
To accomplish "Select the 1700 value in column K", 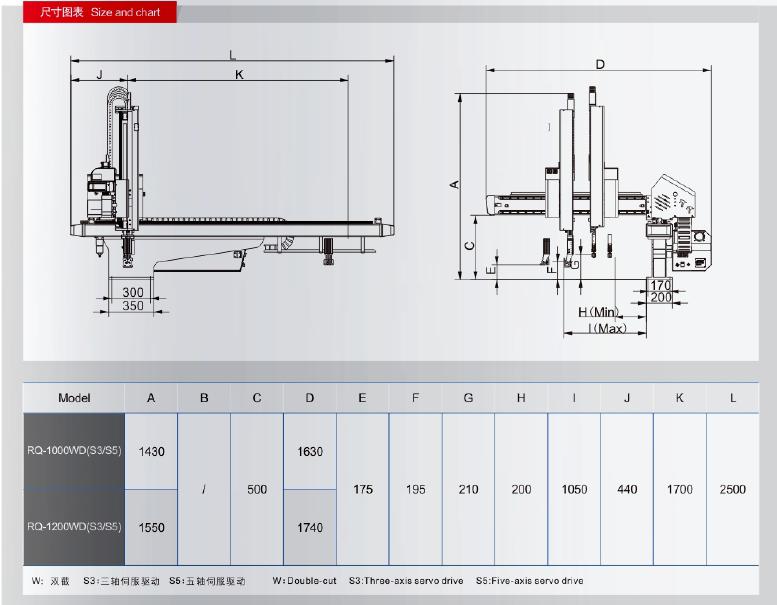I will point(679,489).
